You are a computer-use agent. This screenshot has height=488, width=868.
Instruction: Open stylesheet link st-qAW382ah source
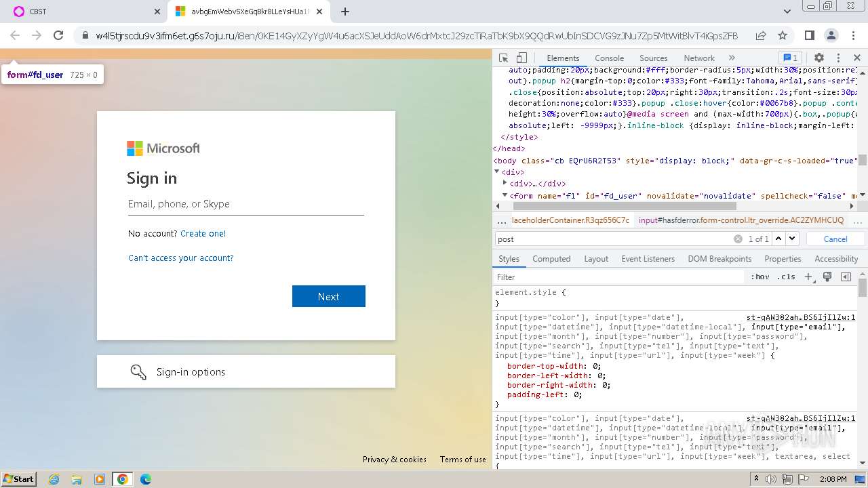[x=801, y=317]
